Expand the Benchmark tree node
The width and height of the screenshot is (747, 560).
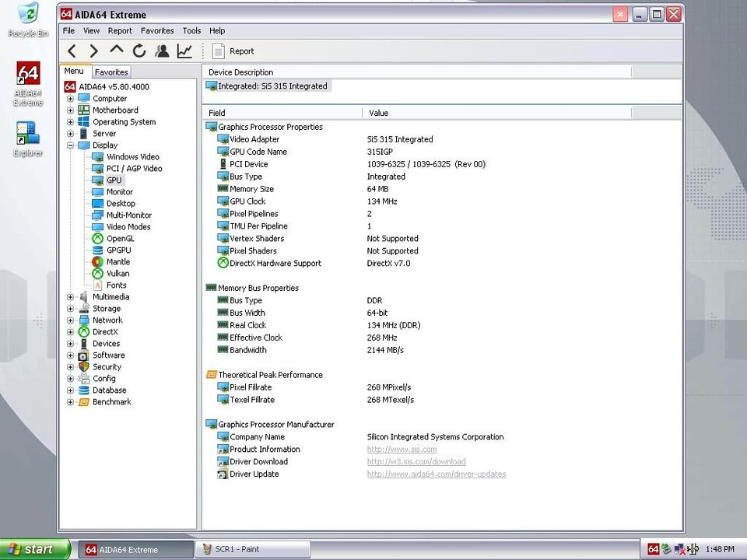point(71,402)
